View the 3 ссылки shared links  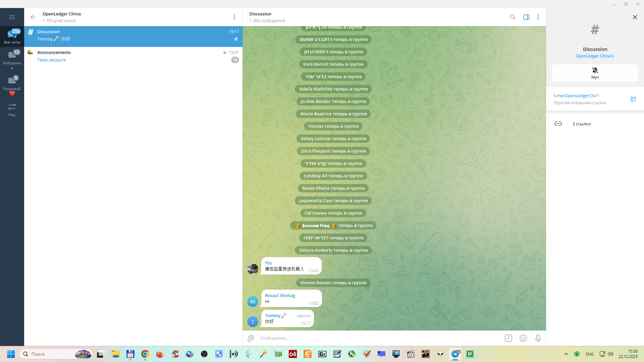(x=581, y=124)
